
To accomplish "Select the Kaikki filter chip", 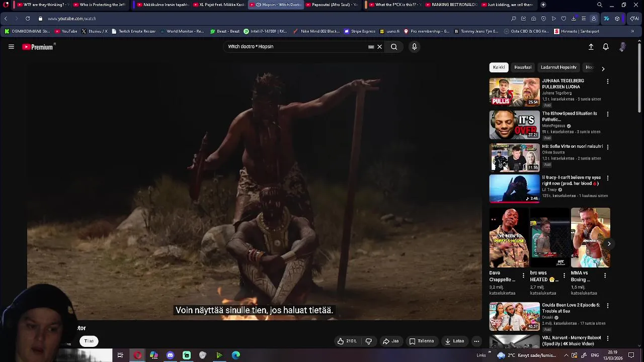I will [499, 67].
